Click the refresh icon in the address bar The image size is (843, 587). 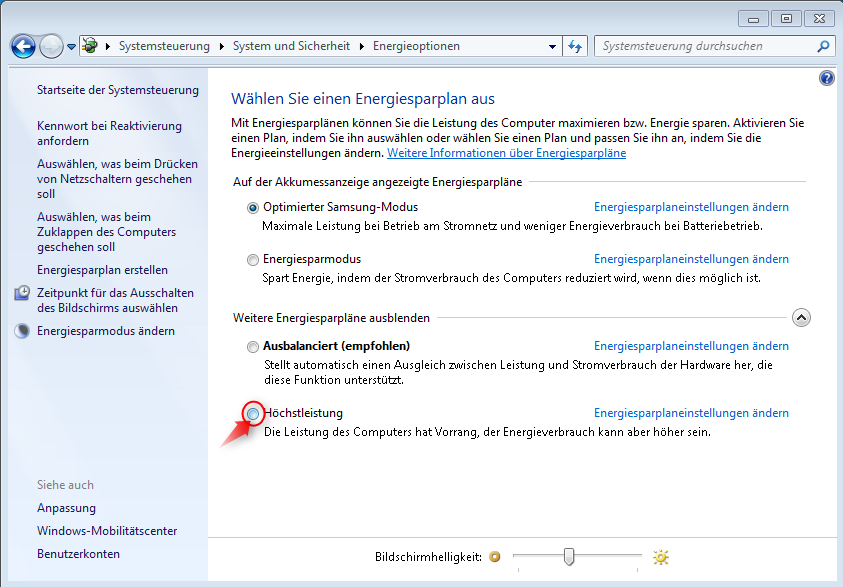click(574, 46)
